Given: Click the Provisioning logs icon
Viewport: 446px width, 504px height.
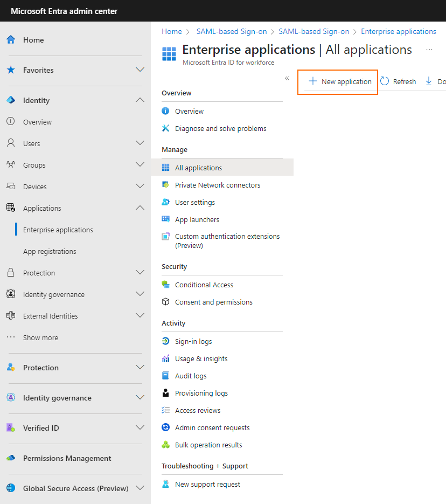Looking at the screenshot, I should 166,393.
